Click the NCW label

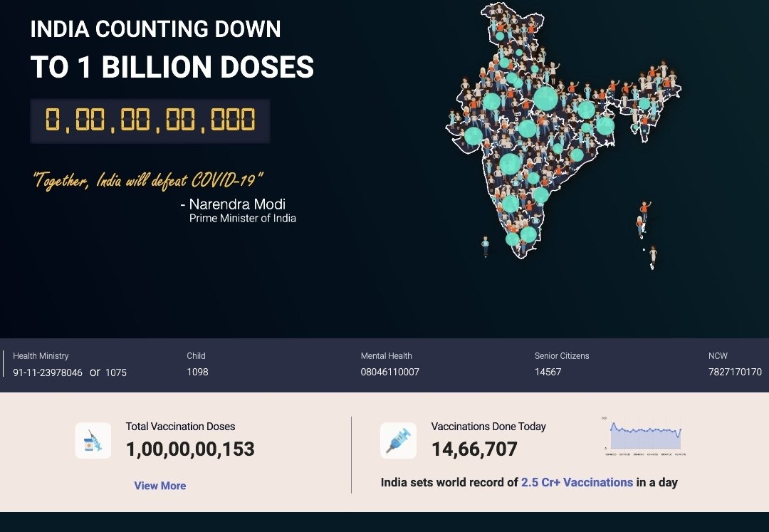click(718, 356)
